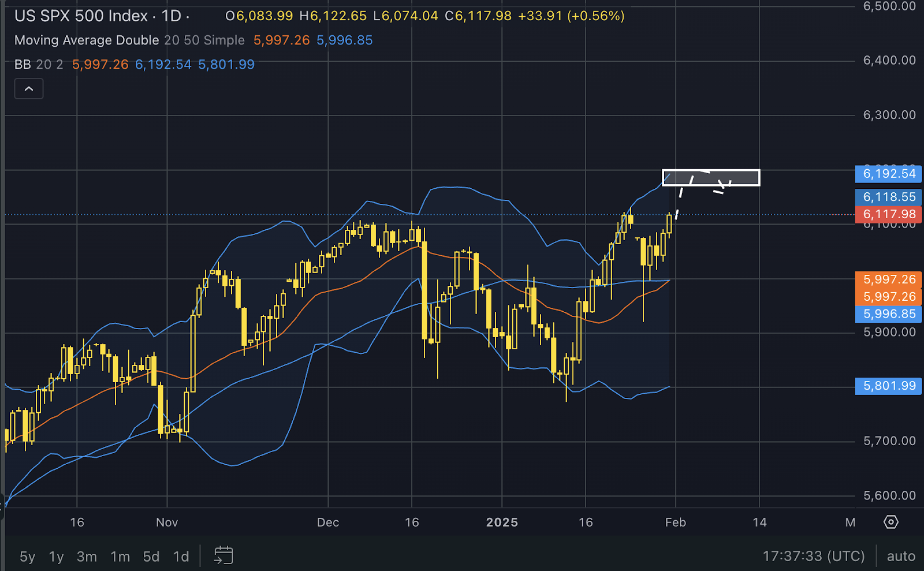Toggle the auto price scale button
The height and width of the screenshot is (571, 924).
(901, 556)
